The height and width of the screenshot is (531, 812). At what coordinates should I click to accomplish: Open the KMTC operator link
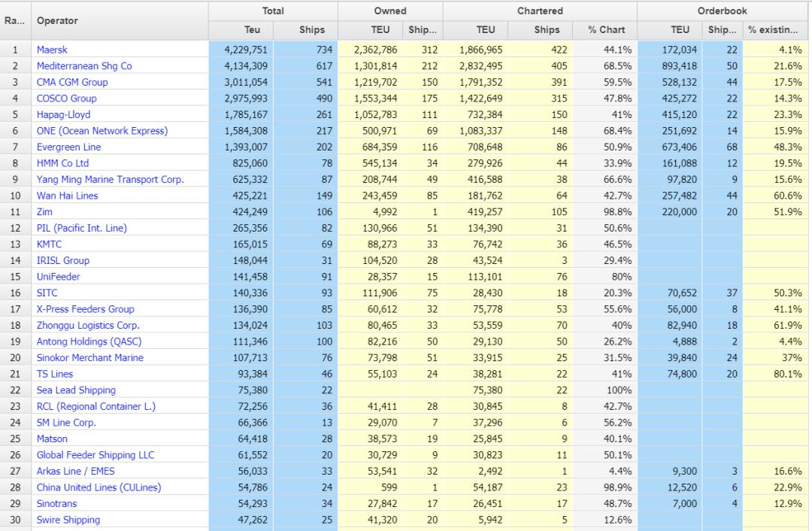(x=49, y=244)
